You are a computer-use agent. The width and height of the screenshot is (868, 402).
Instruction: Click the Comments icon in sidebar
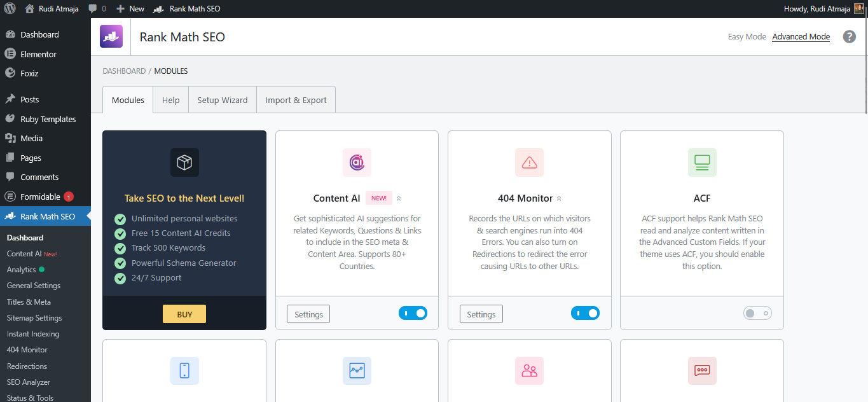[x=10, y=177]
